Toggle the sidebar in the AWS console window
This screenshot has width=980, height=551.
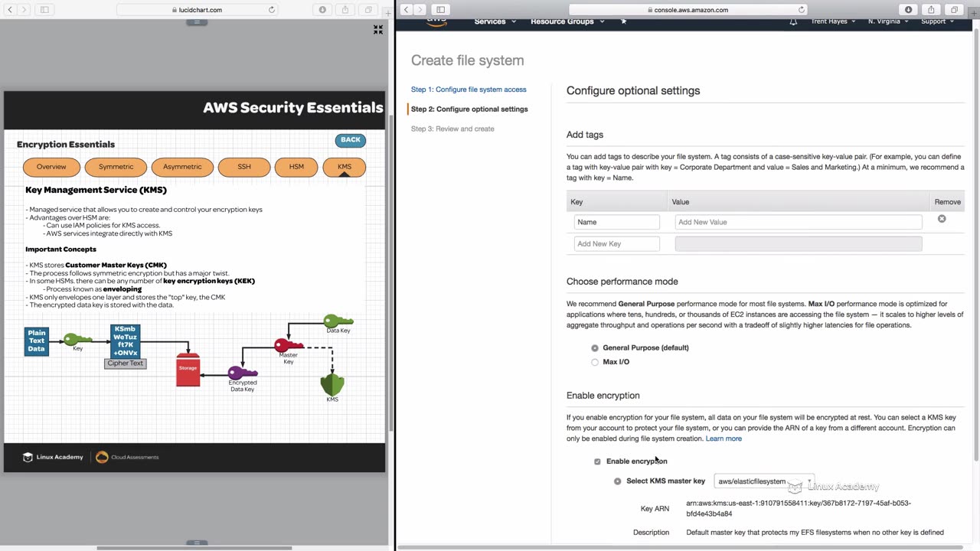(x=440, y=10)
